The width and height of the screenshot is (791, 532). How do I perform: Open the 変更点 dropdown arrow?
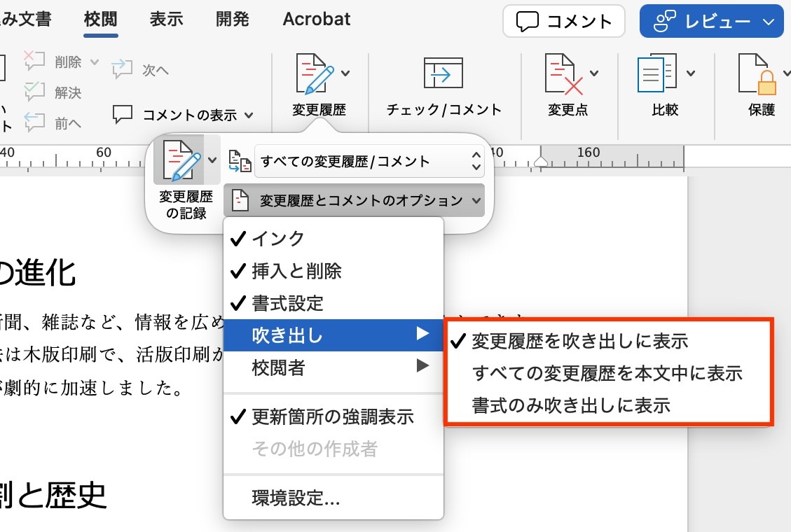coord(594,73)
